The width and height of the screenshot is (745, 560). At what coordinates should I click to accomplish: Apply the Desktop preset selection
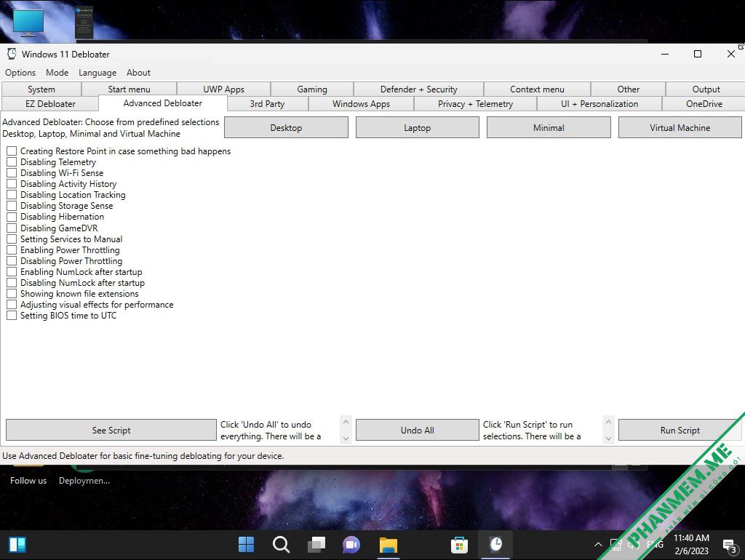point(286,128)
